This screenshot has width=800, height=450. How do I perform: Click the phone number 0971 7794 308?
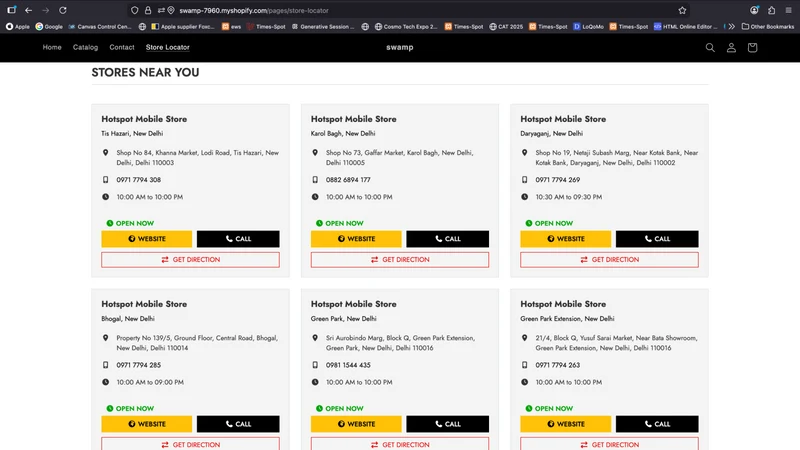pos(138,180)
